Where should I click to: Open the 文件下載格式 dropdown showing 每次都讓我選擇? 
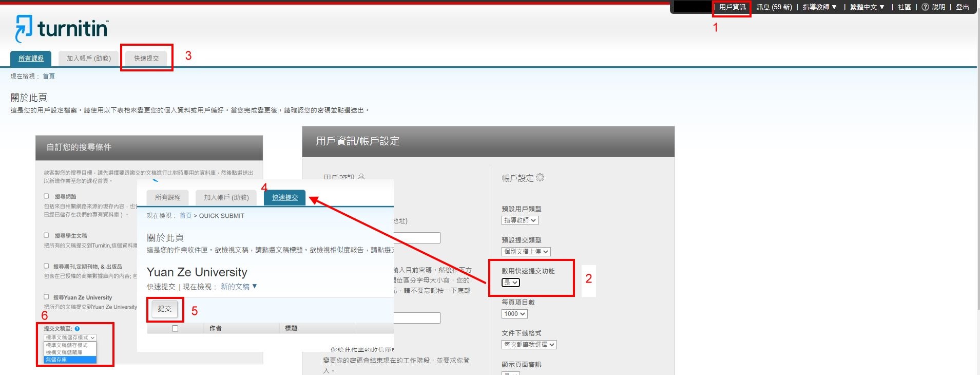pyautogui.click(x=529, y=345)
